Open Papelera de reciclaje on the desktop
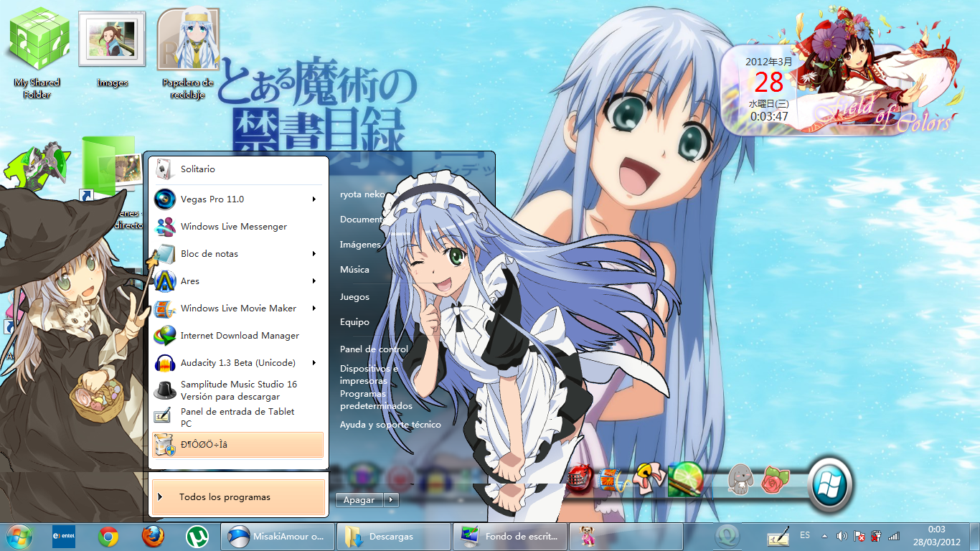 (x=188, y=54)
